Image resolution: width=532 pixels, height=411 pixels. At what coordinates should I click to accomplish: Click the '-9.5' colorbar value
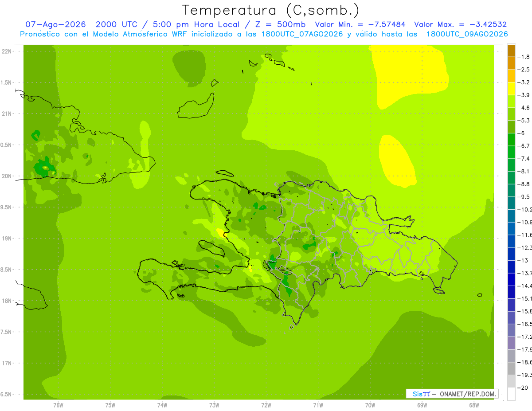(524, 197)
